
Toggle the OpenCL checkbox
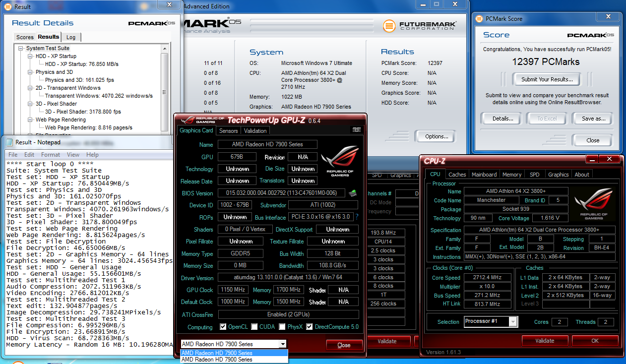pos(223,327)
